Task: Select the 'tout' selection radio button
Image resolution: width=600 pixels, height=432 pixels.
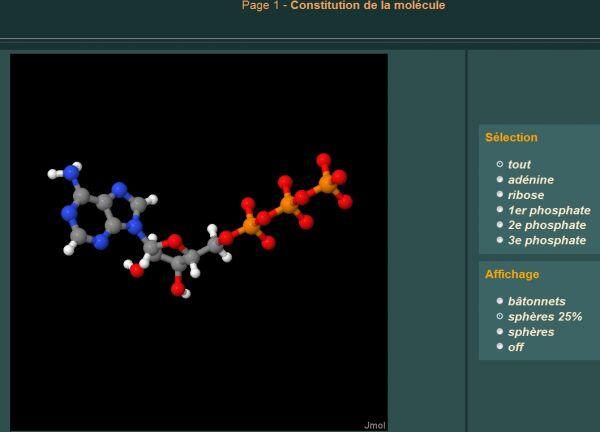Action: 500,164
